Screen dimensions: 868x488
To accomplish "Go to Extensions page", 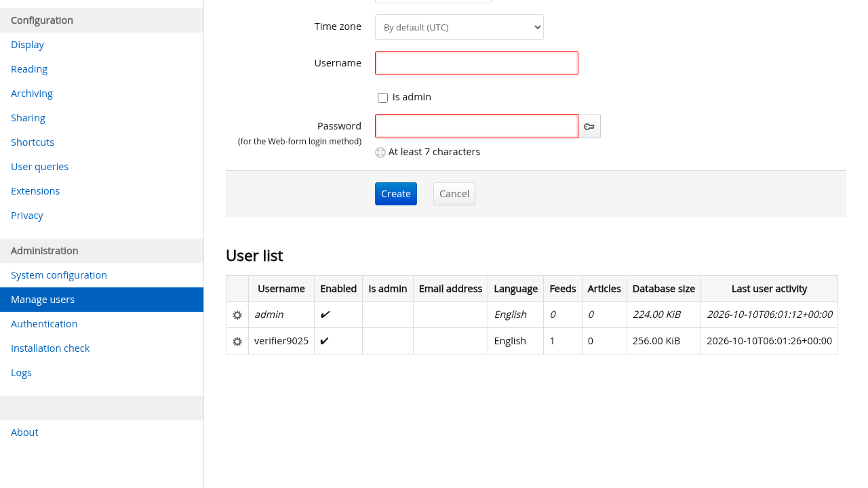I will tap(35, 191).
